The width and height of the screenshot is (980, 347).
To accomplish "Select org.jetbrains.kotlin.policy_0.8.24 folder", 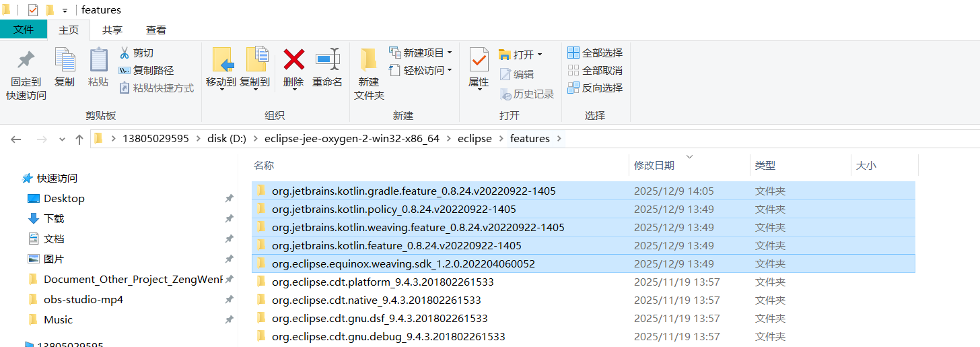I will 584,209.
